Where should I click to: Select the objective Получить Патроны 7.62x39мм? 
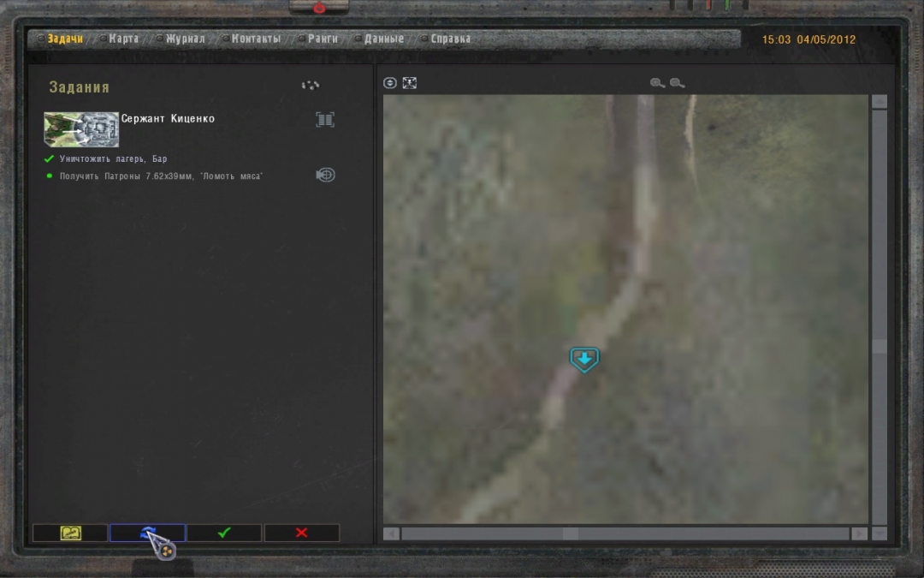[x=161, y=176]
